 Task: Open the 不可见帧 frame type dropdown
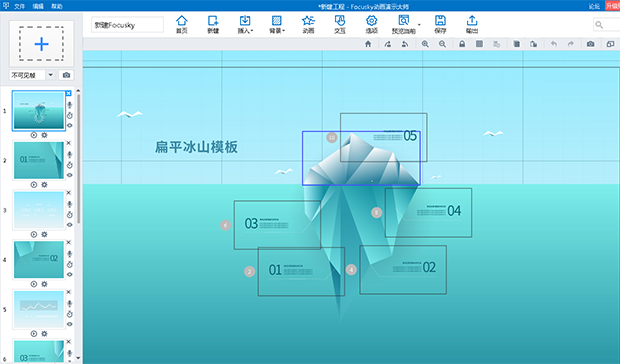coord(32,75)
